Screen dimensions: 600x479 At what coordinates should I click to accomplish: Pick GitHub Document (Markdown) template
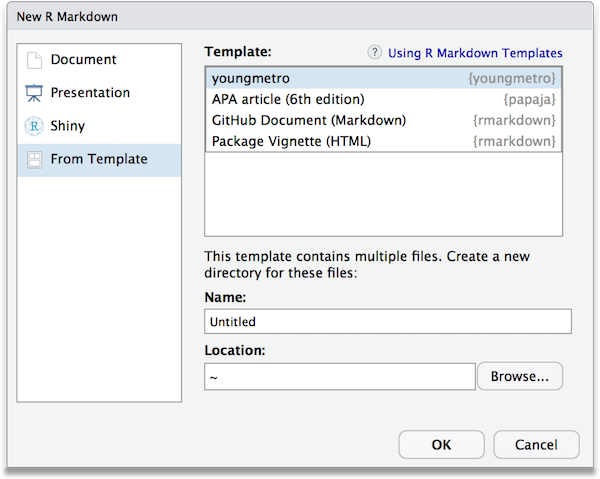tap(307, 120)
